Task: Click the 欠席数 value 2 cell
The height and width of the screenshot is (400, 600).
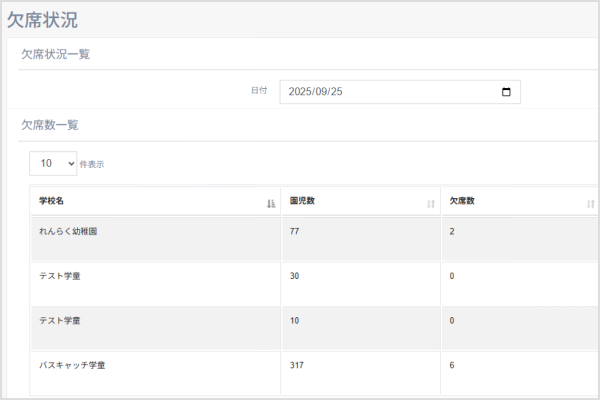Action: [453, 231]
